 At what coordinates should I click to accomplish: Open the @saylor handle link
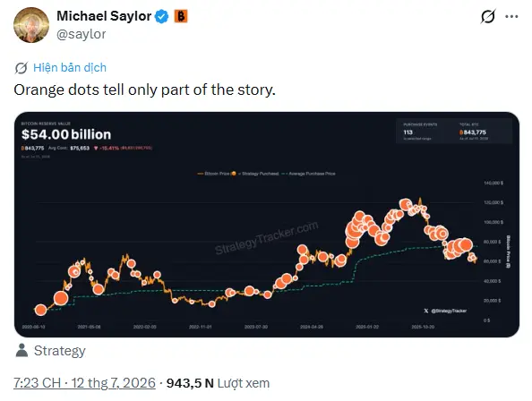point(82,34)
